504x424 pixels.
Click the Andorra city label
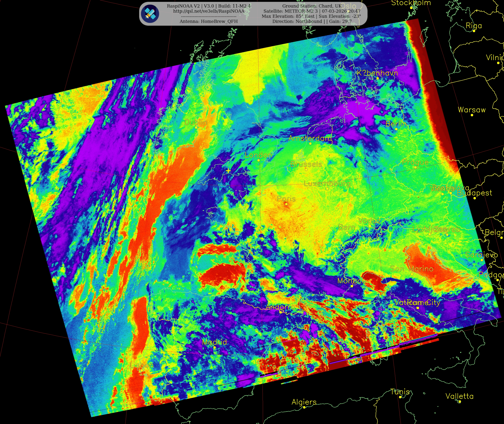280,307
